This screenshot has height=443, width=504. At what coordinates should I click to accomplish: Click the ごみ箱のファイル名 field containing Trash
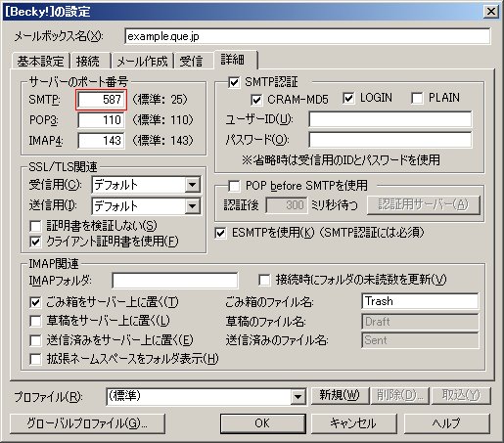[x=420, y=301]
